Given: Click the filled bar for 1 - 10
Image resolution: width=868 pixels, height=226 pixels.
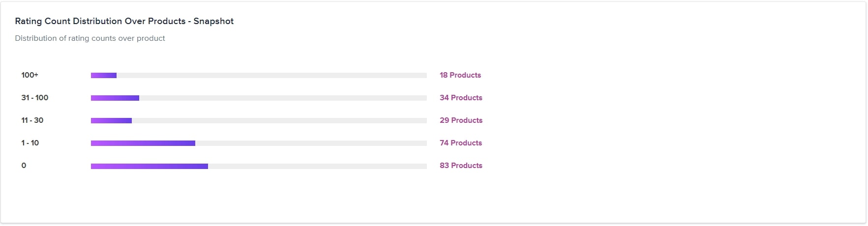Looking at the screenshot, I should [143, 143].
